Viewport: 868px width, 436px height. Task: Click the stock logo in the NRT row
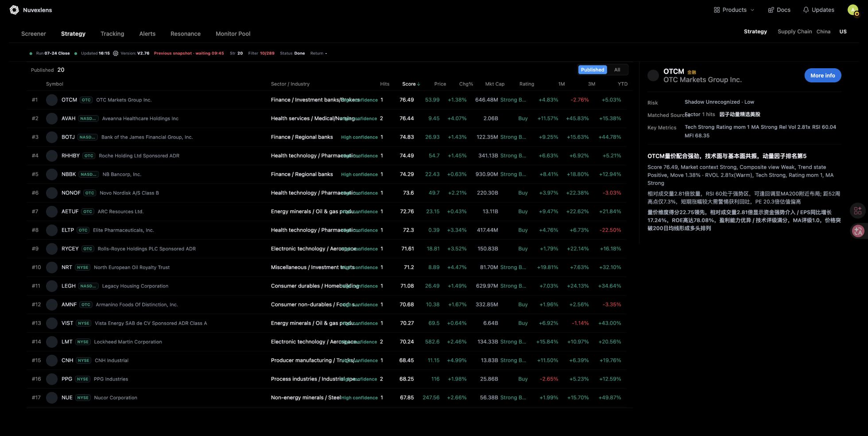point(52,267)
